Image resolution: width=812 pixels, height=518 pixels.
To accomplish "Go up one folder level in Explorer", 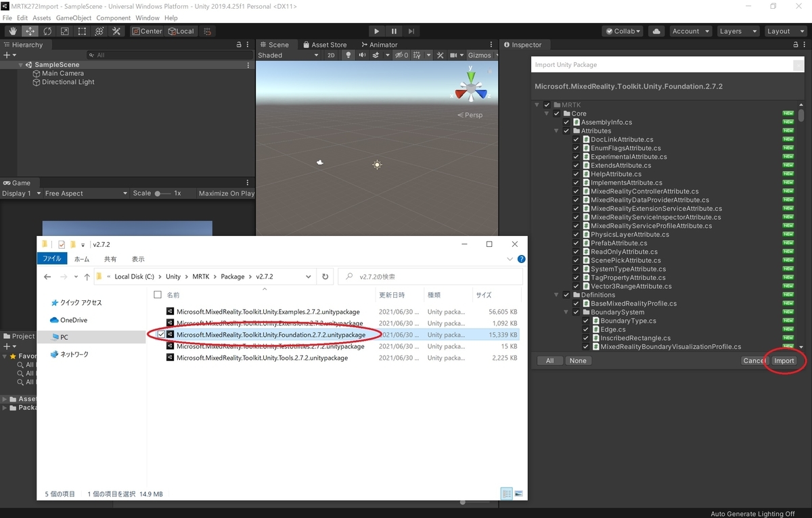I will [x=87, y=277].
